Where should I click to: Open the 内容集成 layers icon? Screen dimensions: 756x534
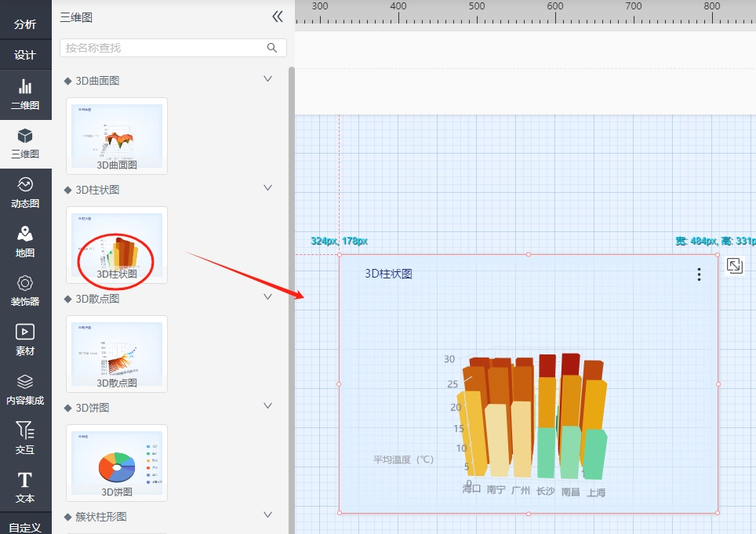pyautogui.click(x=25, y=390)
